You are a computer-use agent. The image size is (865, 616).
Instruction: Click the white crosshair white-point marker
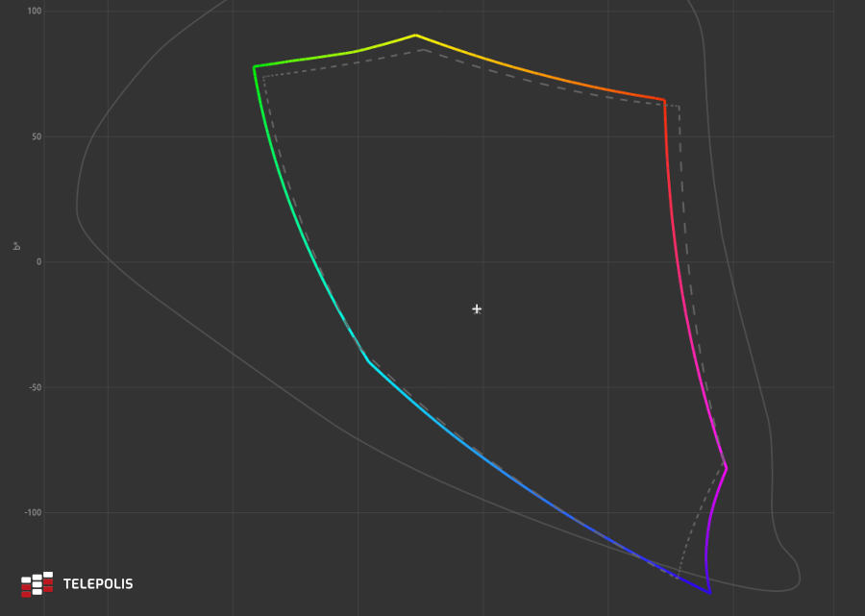(x=477, y=308)
